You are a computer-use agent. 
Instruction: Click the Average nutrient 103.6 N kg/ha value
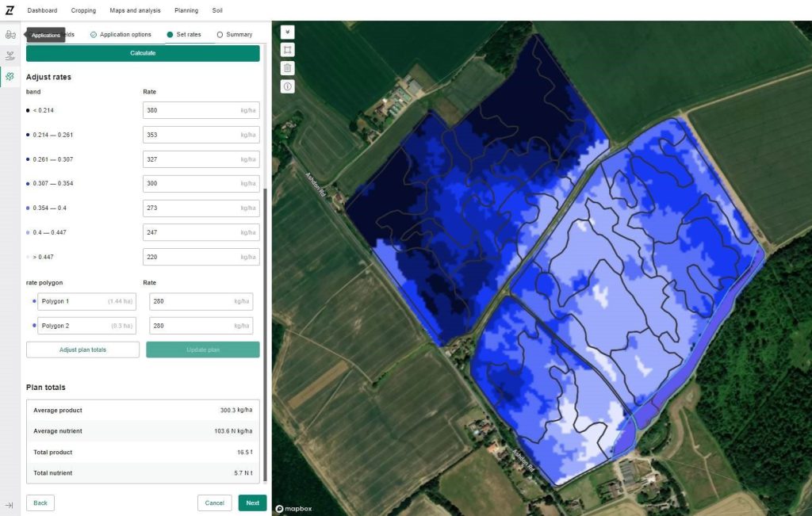point(234,431)
